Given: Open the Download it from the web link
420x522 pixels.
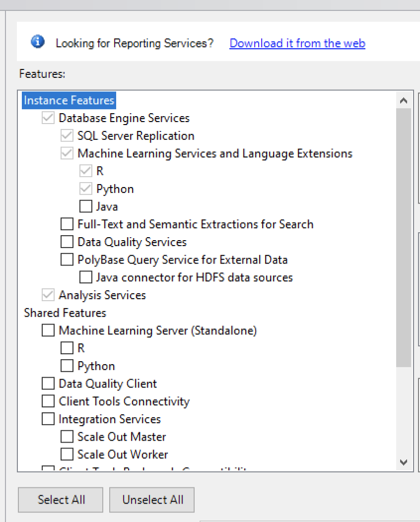Looking at the screenshot, I should click(x=297, y=43).
